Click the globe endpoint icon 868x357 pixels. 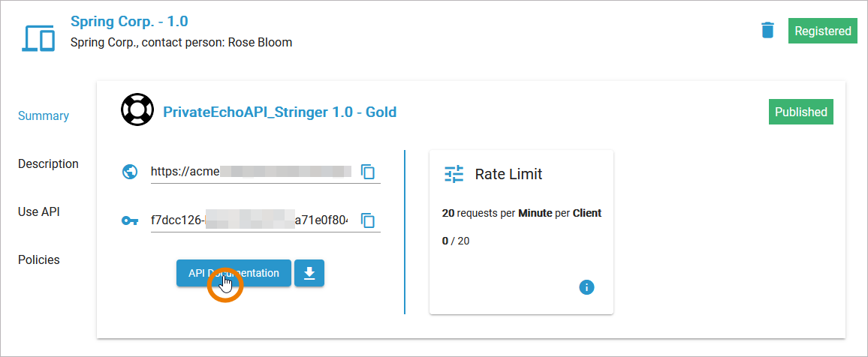[x=130, y=172]
